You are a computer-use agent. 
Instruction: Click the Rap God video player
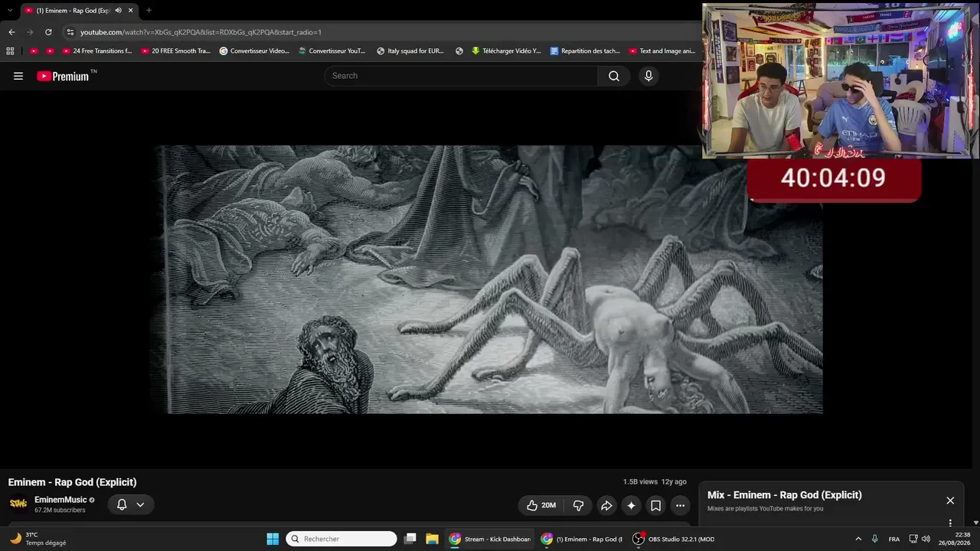coord(488,279)
